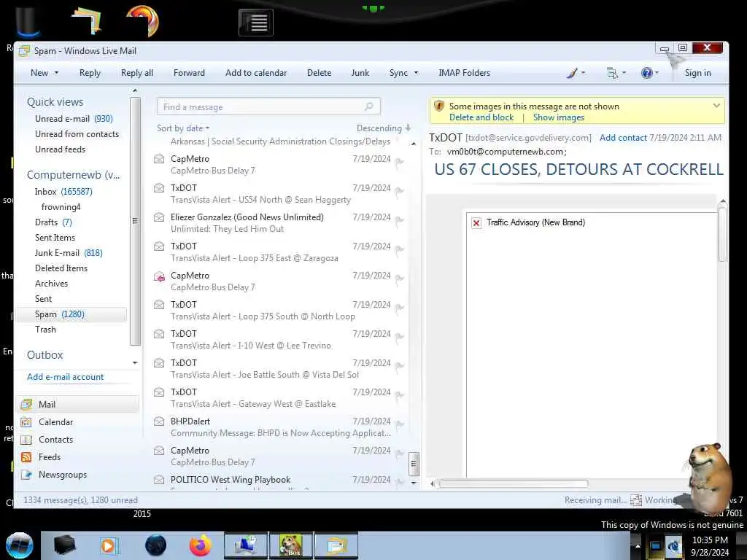
Task: Click Delete and block link
Action: pyautogui.click(x=481, y=117)
